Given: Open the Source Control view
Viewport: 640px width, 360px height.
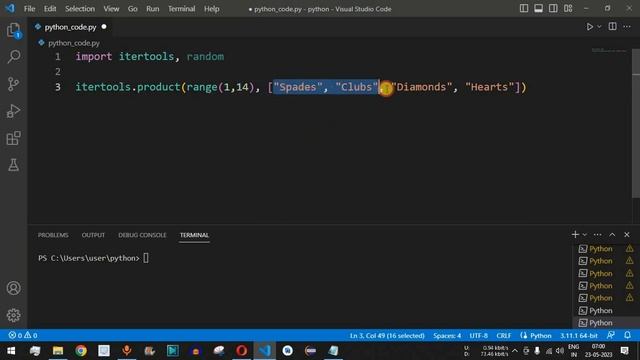Looking at the screenshot, I should (13, 84).
